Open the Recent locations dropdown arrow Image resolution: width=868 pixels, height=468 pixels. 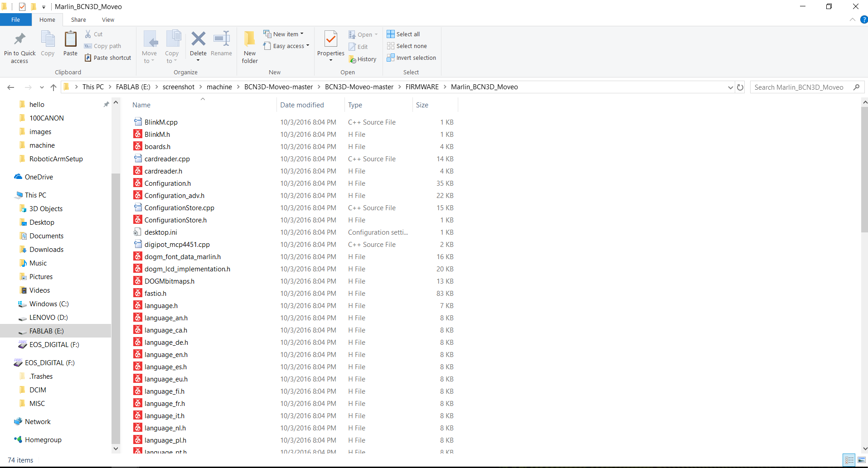tap(42, 87)
